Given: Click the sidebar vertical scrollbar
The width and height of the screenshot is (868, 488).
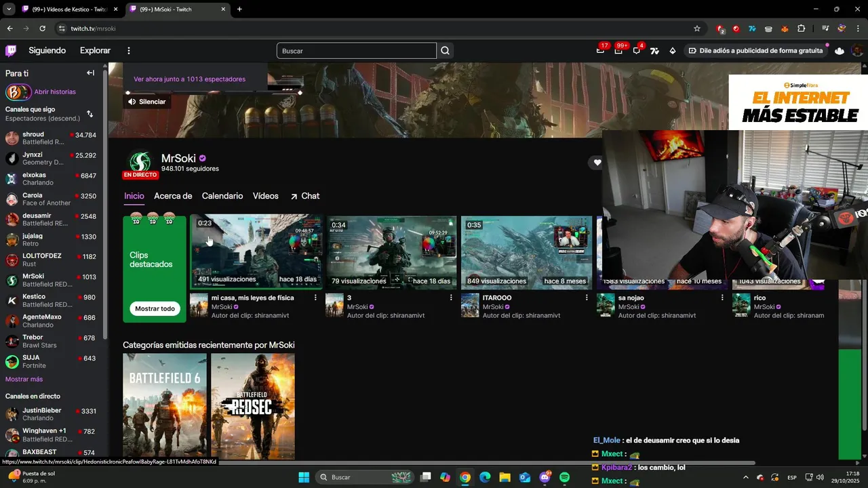Looking at the screenshot, I should click(x=104, y=203).
